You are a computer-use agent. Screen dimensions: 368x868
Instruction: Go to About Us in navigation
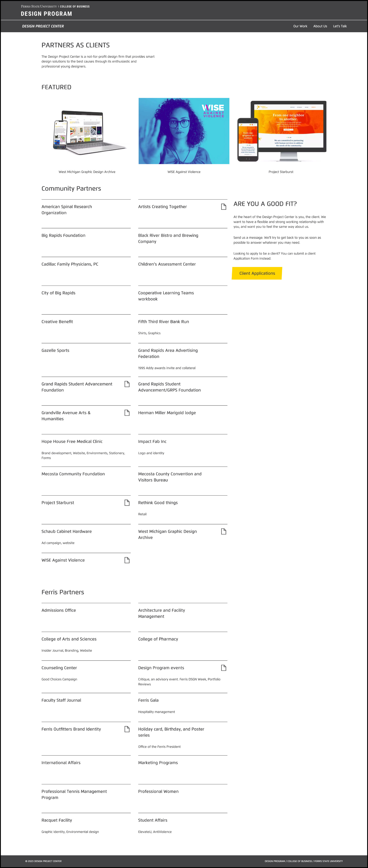click(320, 26)
